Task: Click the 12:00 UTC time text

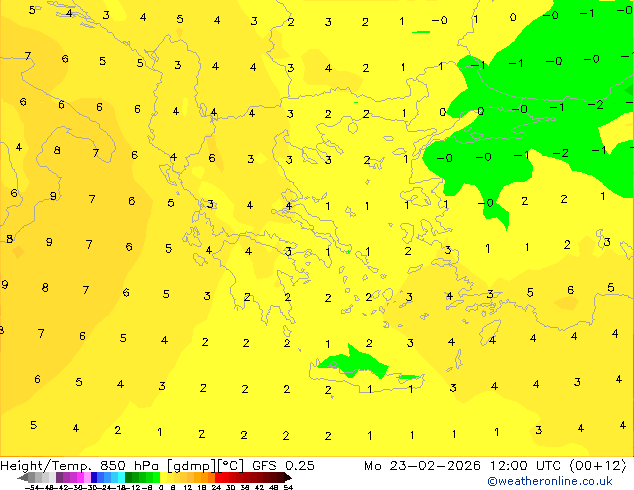Action: 526,466
